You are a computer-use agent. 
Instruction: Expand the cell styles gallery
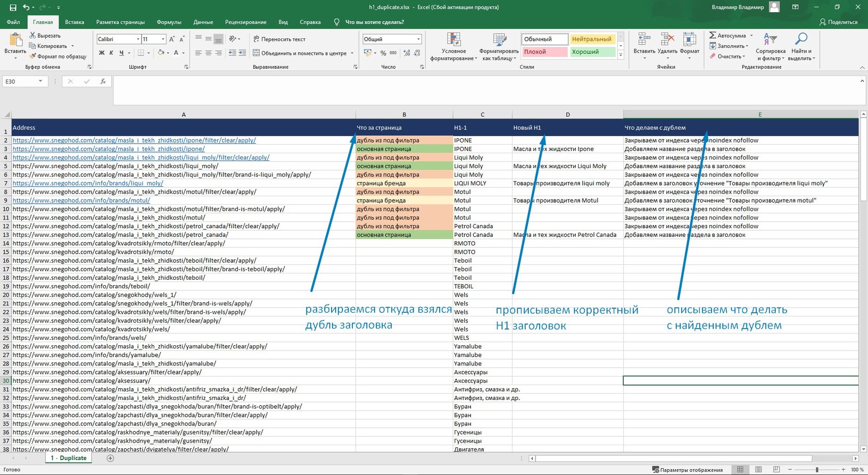point(621,55)
